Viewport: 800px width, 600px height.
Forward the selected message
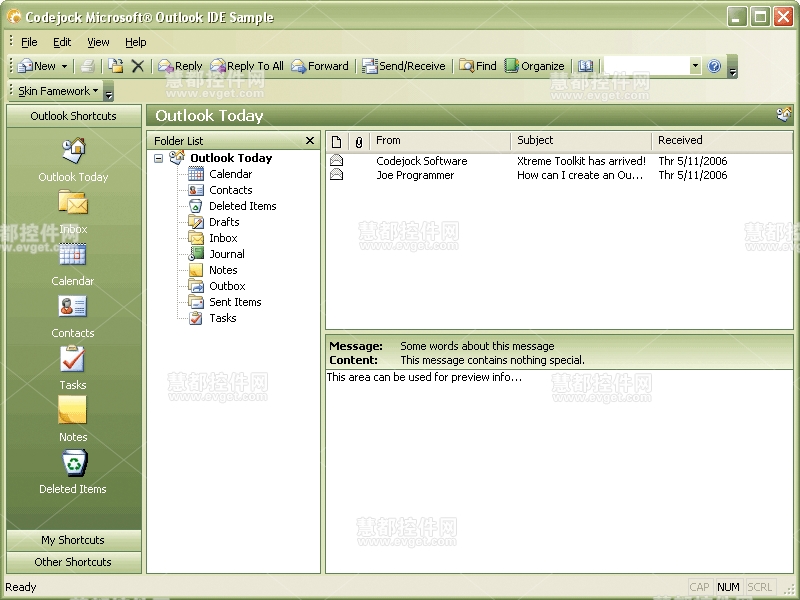click(319, 66)
